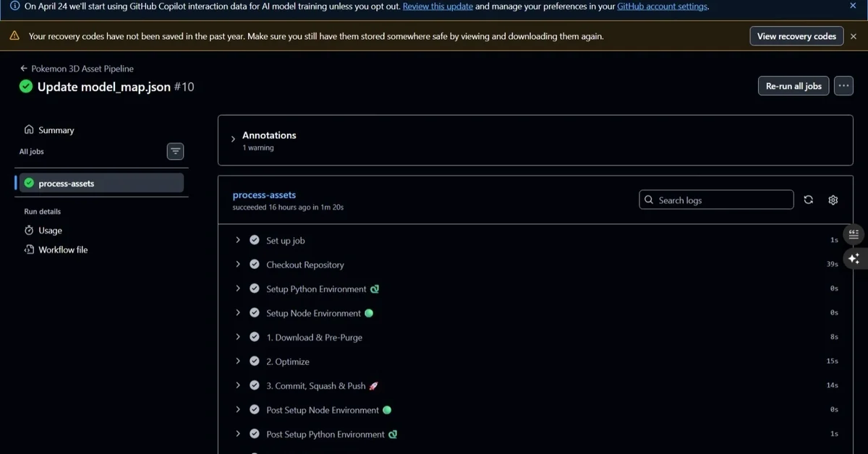Dismiss the Copilot training notice banner
The image size is (868, 454).
(854, 6)
